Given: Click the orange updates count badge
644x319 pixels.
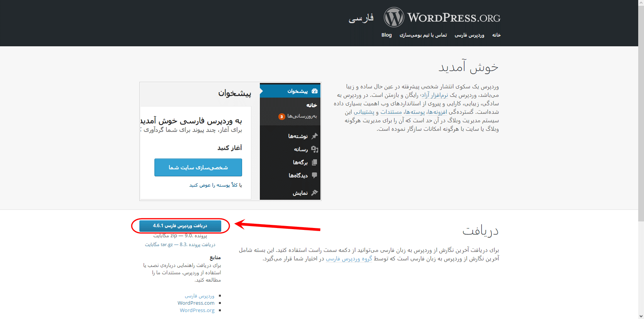Looking at the screenshot, I should pyautogui.click(x=282, y=116).
